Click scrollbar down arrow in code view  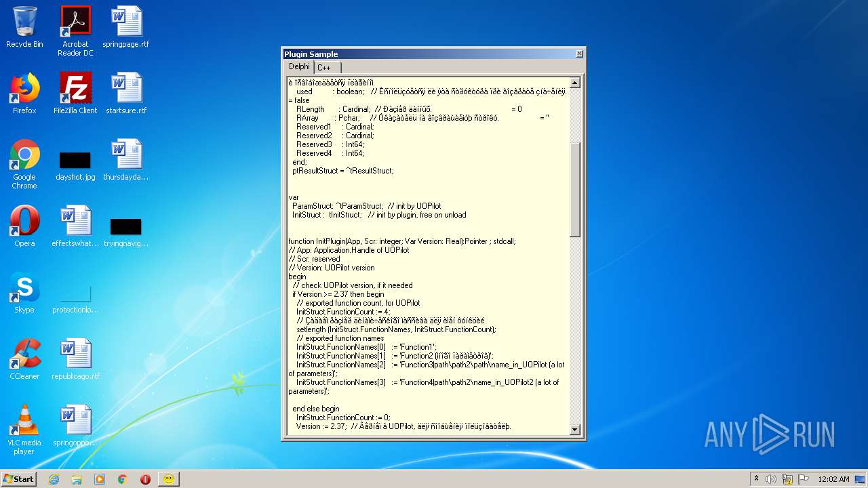[x=574, y=429]
